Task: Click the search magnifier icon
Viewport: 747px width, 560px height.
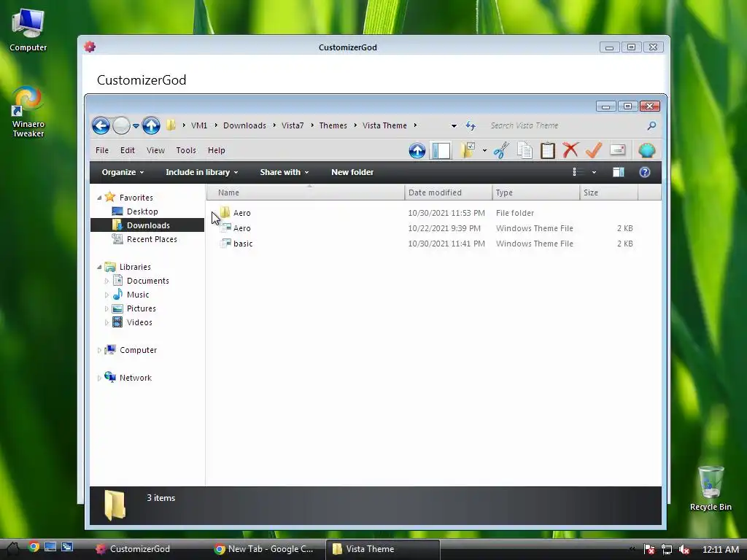Action: pos(651,125)
